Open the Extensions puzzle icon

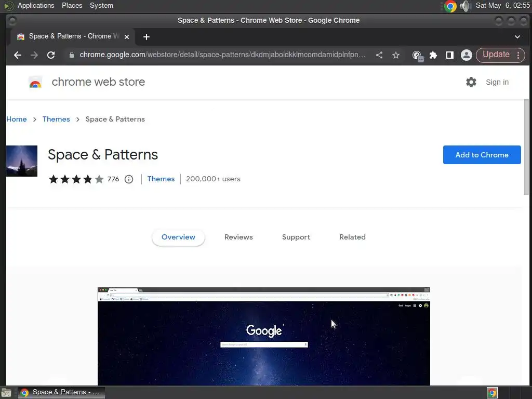(433, 55)
